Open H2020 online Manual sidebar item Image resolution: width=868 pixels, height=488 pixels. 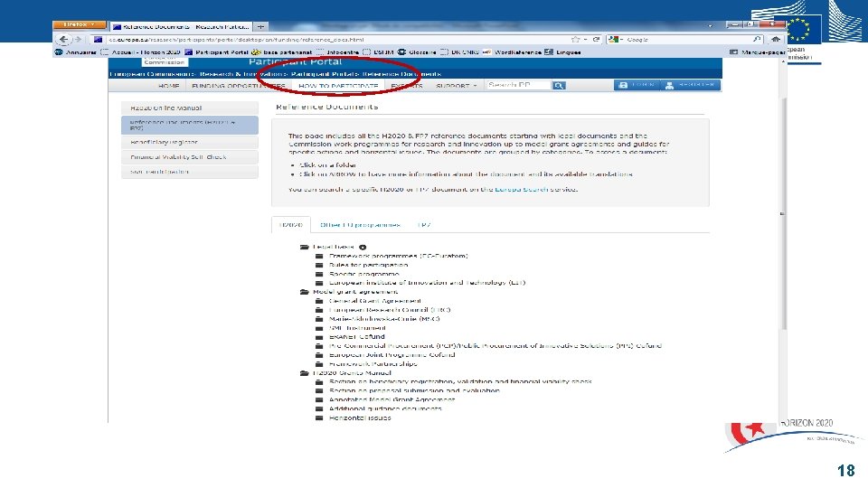click(x=190, y=108)
